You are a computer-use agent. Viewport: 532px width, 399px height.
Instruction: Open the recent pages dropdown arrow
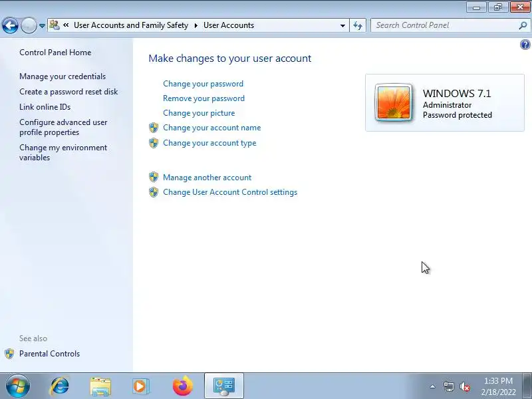(42, 26)
